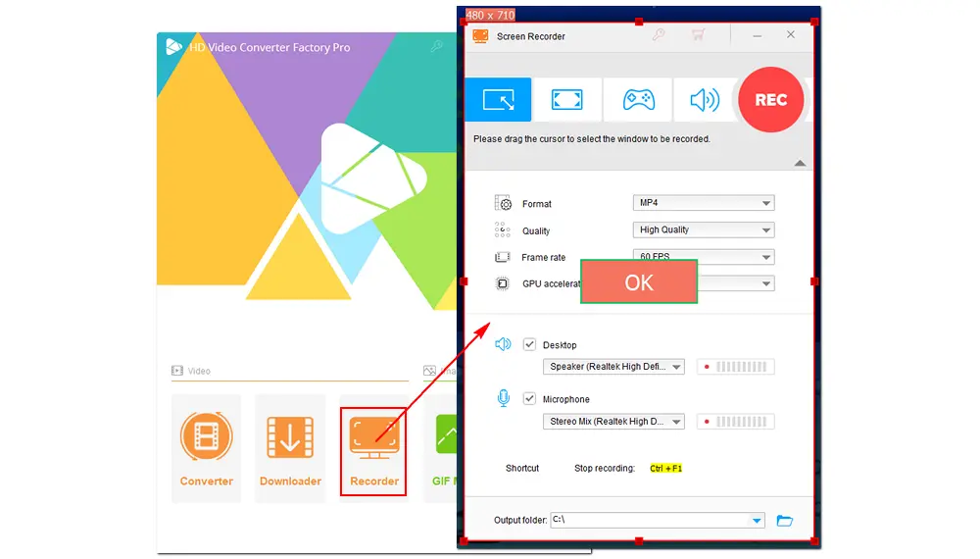The image size is (980, 559).
Task: Toggle the Microphone checkbox
Action: click(x=529, y=398)
